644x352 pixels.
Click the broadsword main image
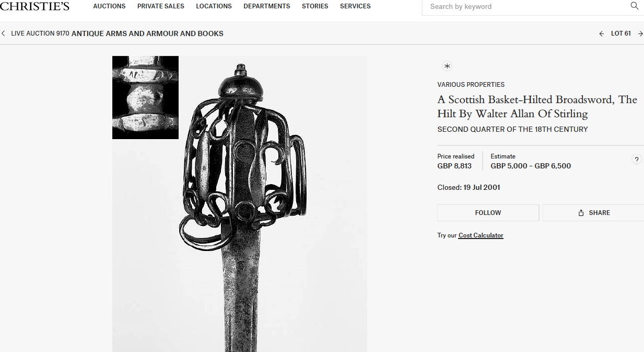[240, 204]
